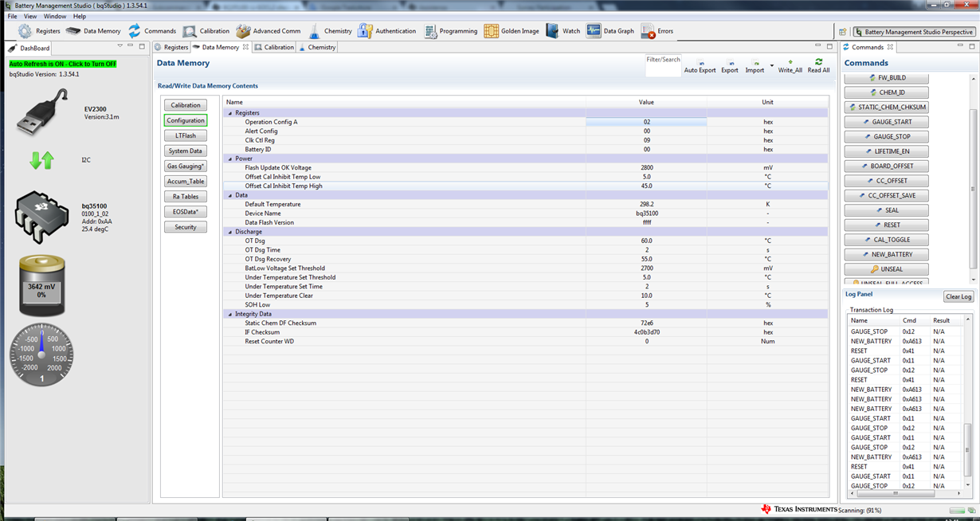Collapse the Discharge group
The image size is (980, 521).
[x=230, y=232]
